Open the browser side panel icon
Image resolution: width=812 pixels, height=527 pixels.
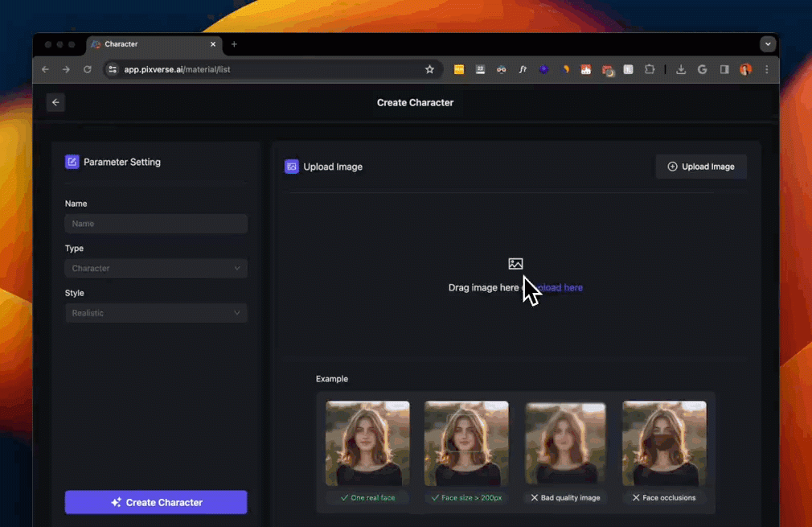[724, 69]
